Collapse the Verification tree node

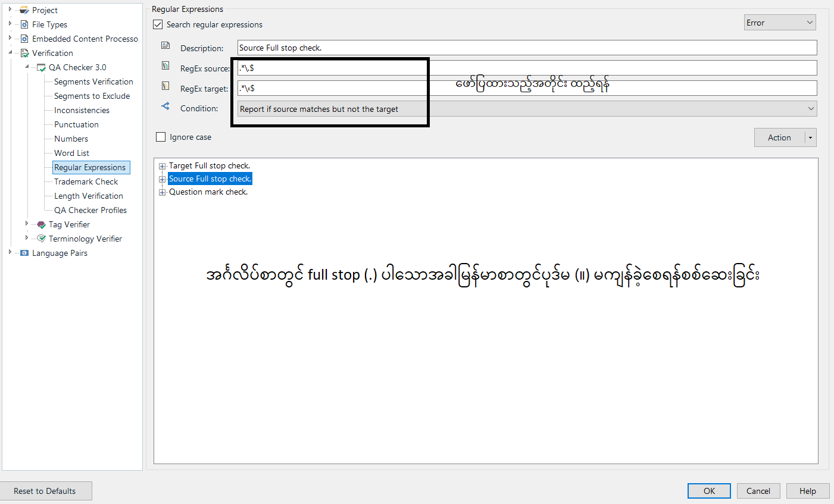10,52
